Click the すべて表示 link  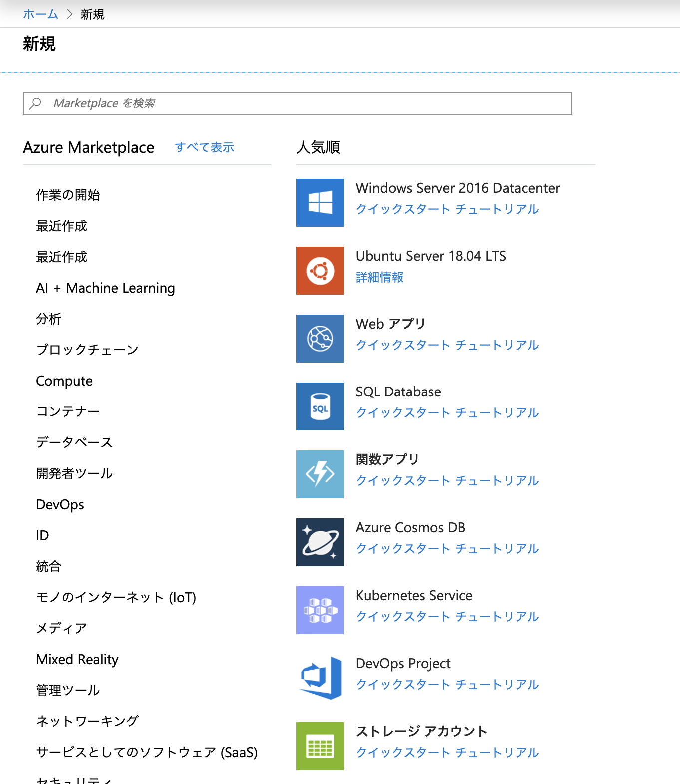click(x=205, y=147)
